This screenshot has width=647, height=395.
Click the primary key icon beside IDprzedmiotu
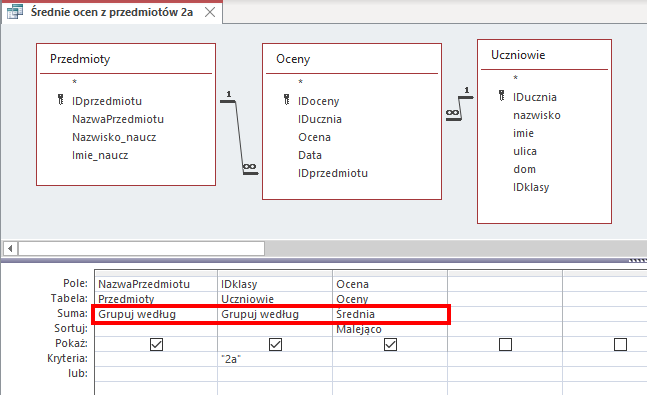point(61,99)
